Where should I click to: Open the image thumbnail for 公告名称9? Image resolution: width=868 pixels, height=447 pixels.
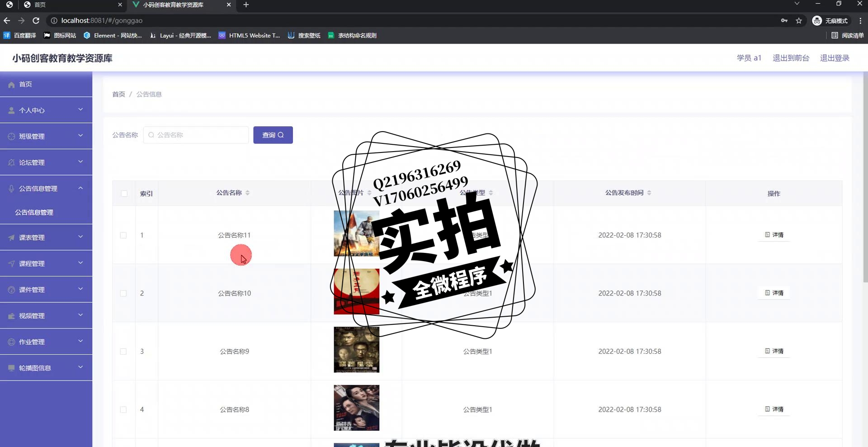[356, 350]
